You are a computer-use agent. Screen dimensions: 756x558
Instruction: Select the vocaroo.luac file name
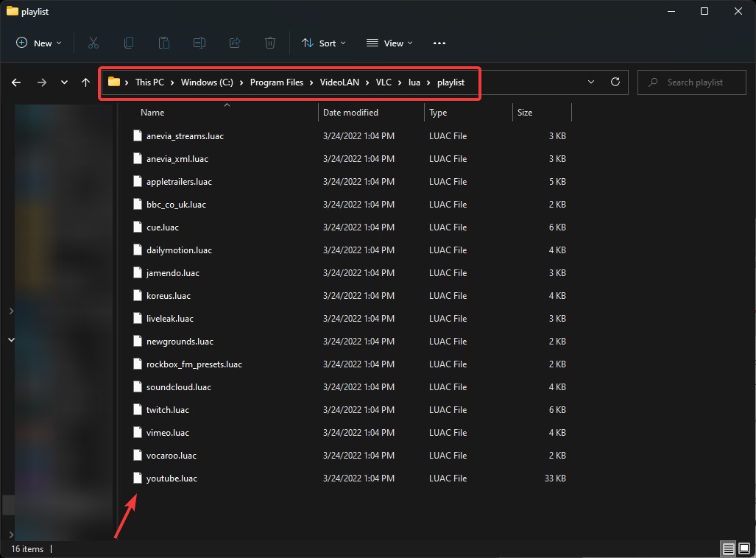[172, 455]
